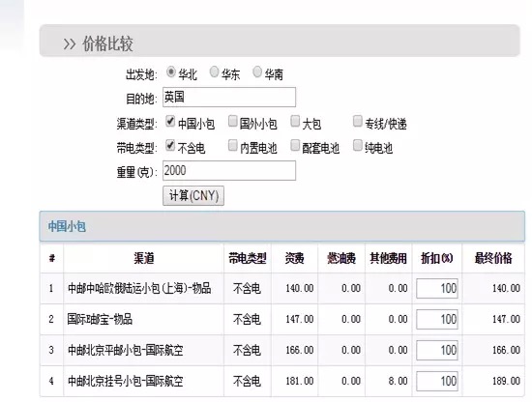Collapse the 中国小包 results section header
Screen dimensions: 532x402
pos(281,226)
